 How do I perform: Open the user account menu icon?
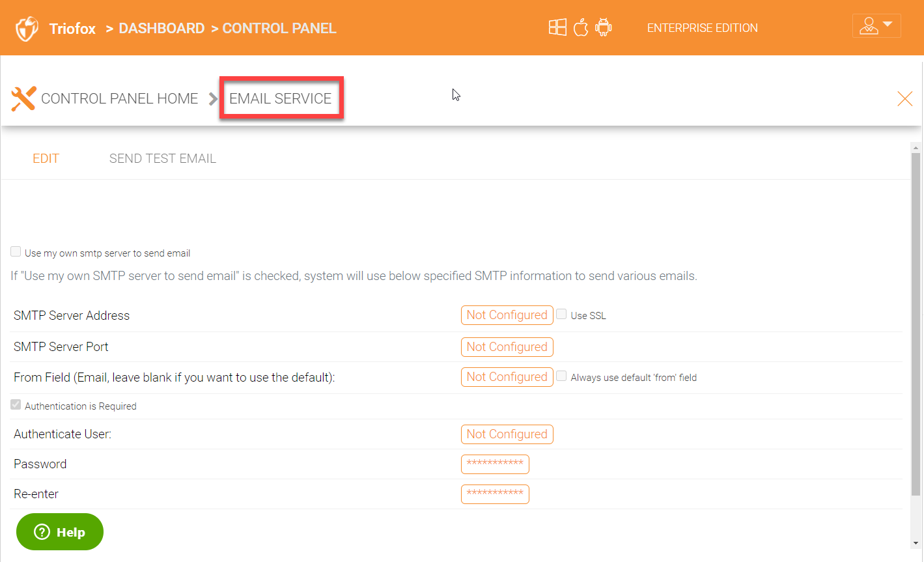(876, 26)
